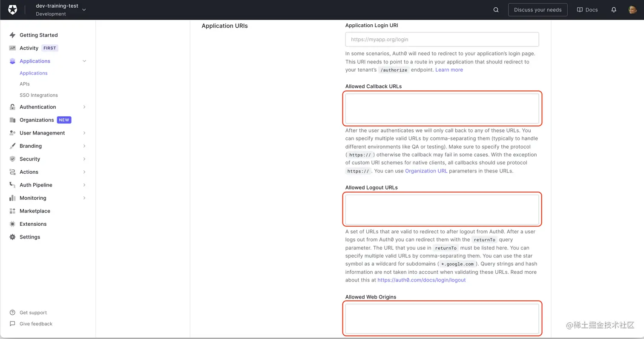Click the Organization URL link
Image resolution: width=644 pixels, height=339 pixels.
point(426,170)
